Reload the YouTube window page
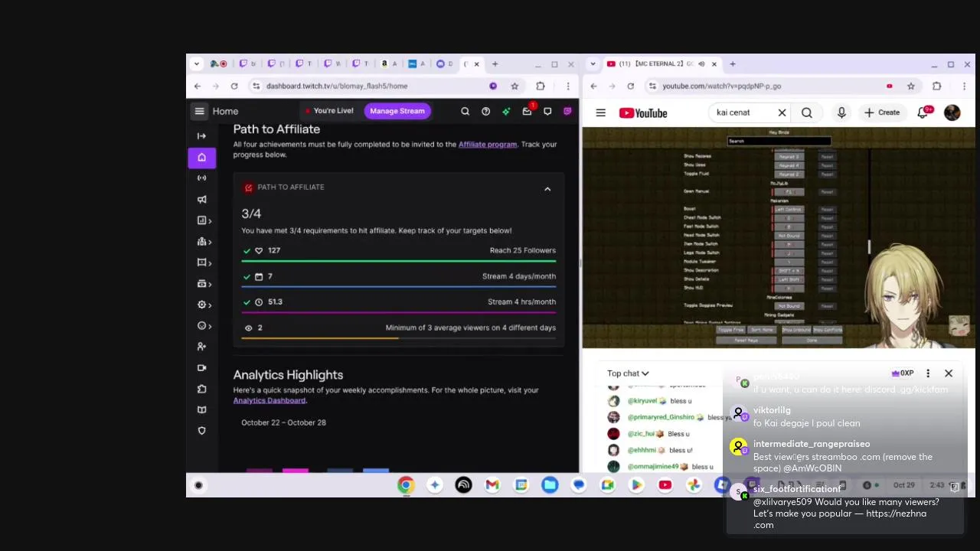 pos(630,86)
